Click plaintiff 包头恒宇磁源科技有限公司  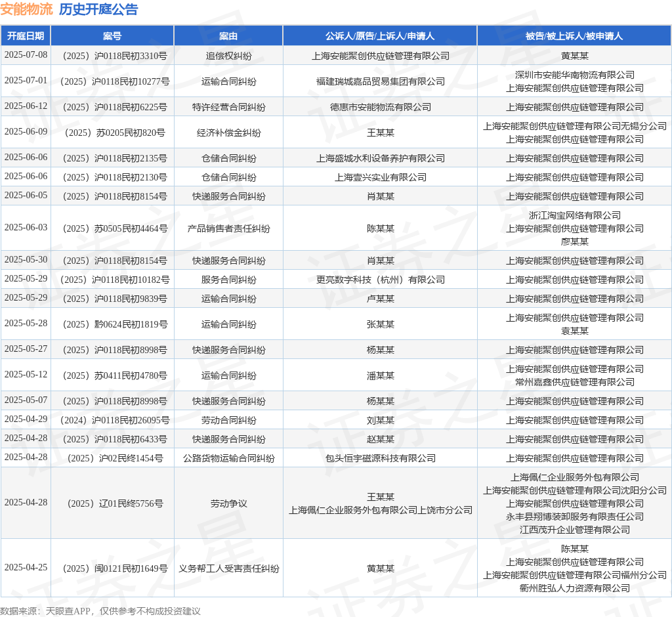pos(380,458)
